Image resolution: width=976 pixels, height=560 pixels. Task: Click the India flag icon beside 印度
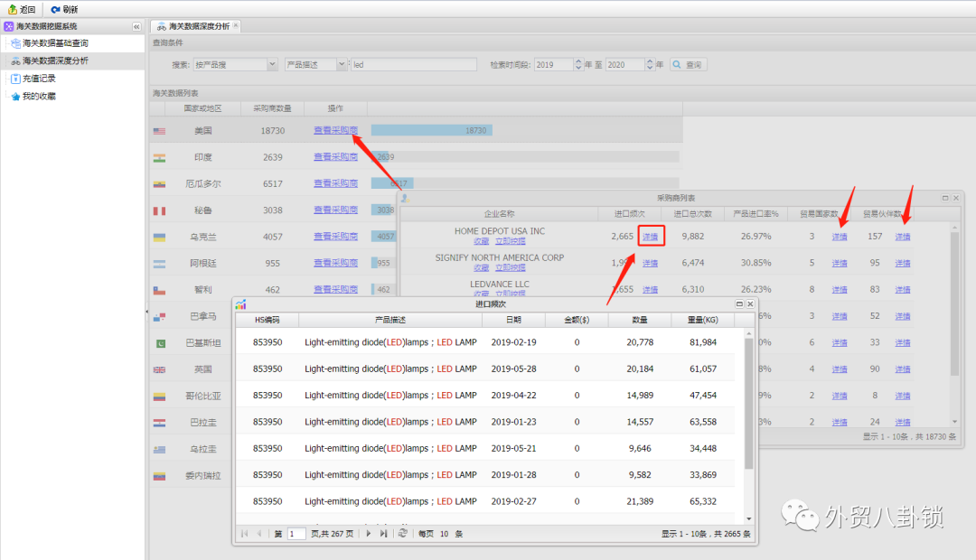159,158
